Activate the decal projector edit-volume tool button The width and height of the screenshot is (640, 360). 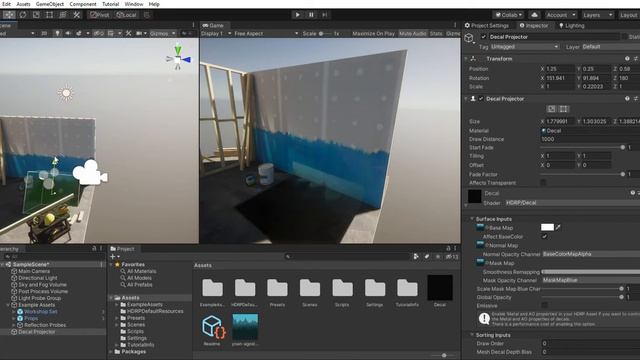[551, 109]
